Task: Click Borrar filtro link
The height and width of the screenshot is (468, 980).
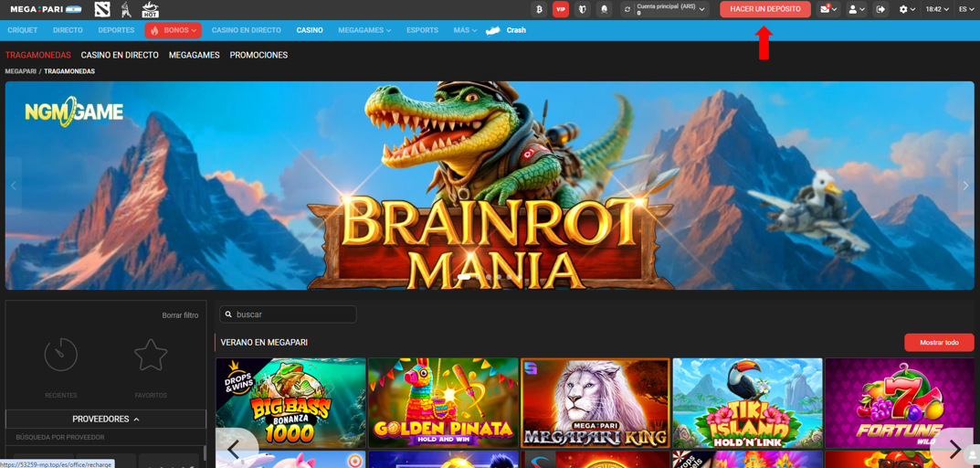Action: [180, 315]
